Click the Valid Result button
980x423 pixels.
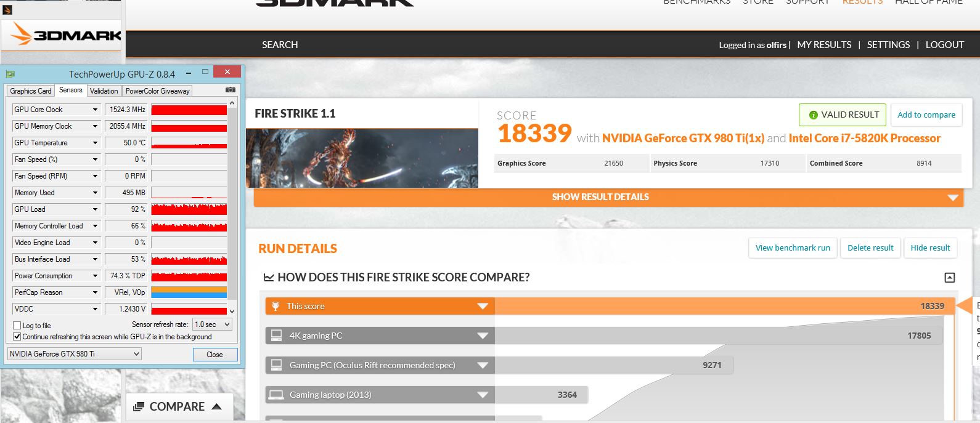pyautogui.click(x=843, y=115)
